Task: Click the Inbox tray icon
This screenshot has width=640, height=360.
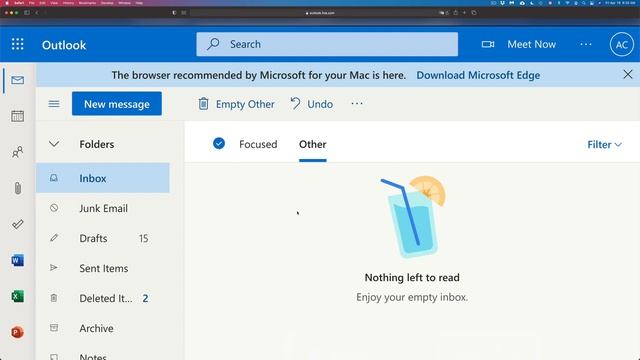Action: (54, 178)
